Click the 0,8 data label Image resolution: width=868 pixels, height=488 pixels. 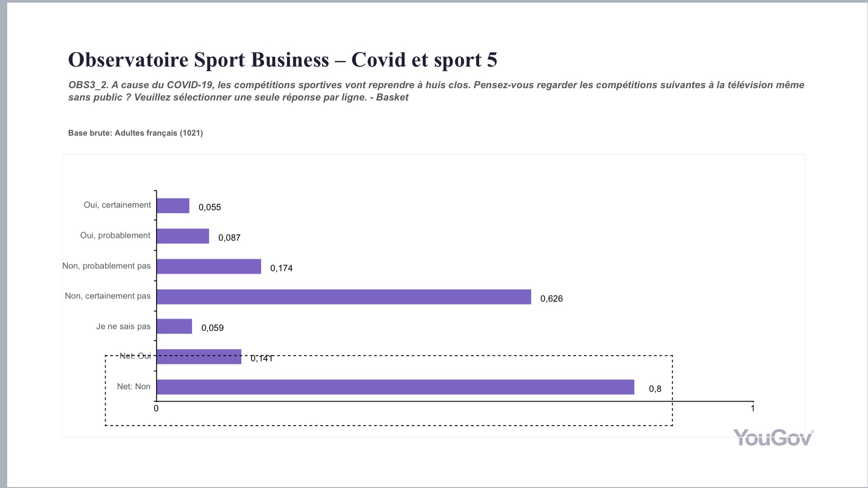(x=655, y=389)
